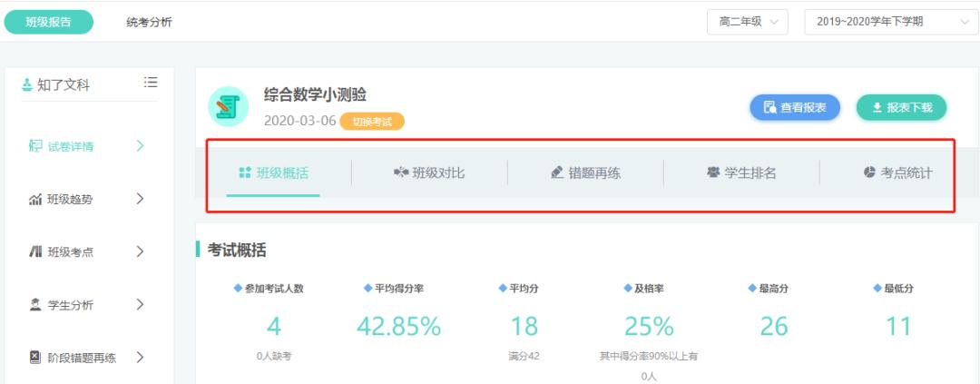
Task: Open the 2019~2020学年下学期 semester dropdown
Action: [x=890, y=22]
